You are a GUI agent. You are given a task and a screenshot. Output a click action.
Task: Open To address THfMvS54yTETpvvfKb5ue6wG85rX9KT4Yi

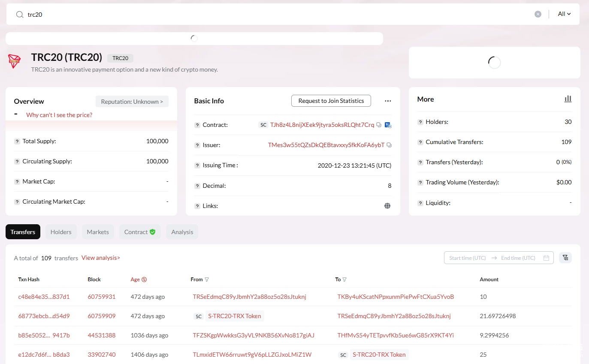coord(396,335)
